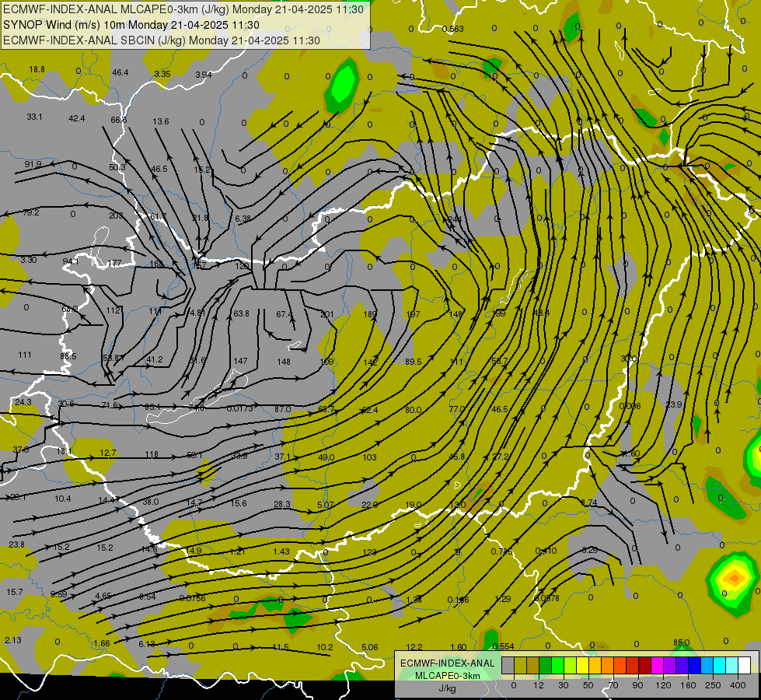The height and width of the screenshot is (700, 761).
Task: Click the legend unit label J/kg
Action: tap(447, 688)
